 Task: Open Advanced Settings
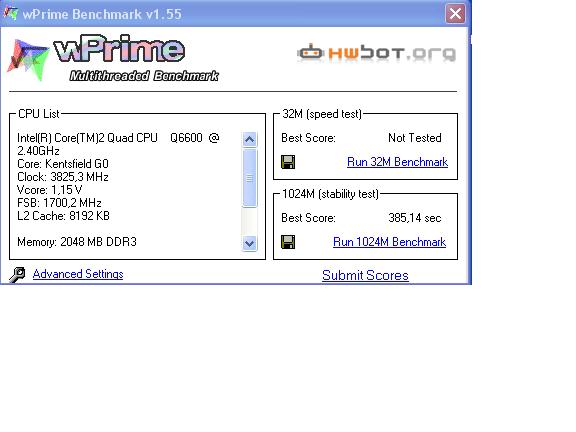coord(78,274)
